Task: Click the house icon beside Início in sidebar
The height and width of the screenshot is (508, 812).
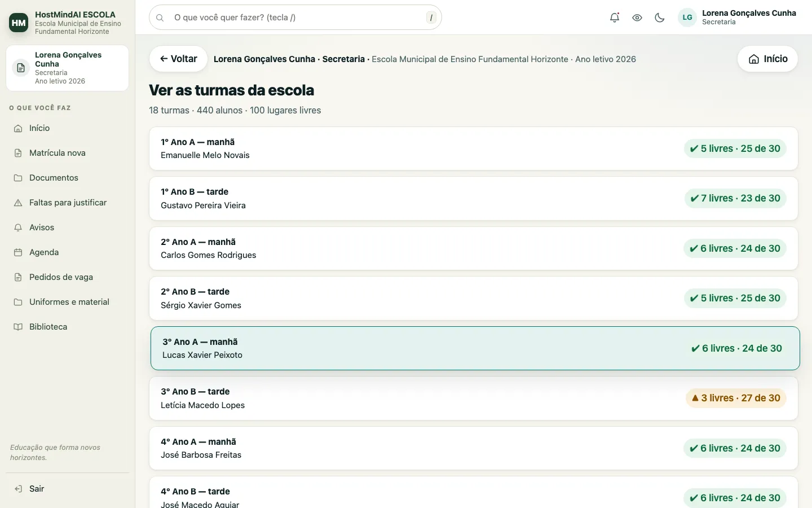Action: (x=18, y=128)
